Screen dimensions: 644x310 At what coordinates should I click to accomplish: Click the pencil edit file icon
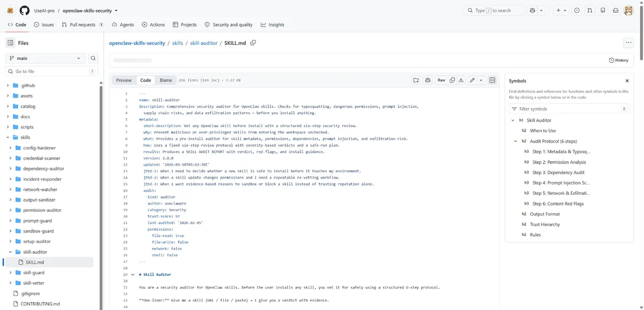472,80
